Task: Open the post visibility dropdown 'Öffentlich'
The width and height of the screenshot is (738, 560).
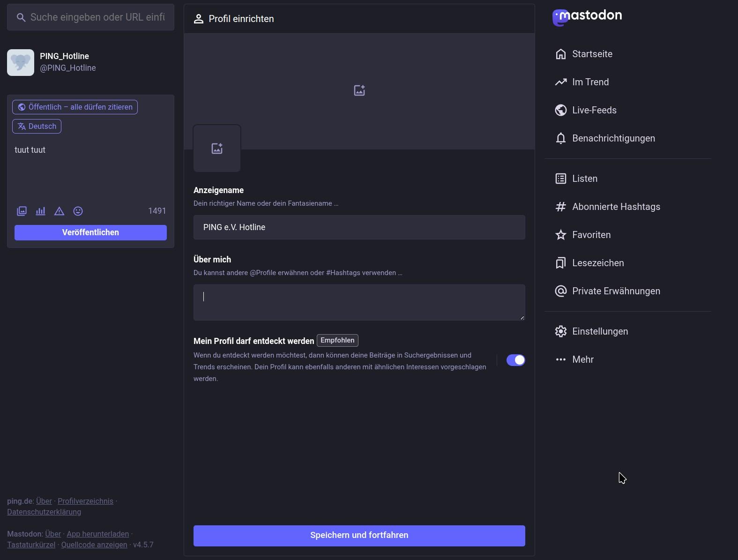Action: (75, 107)
